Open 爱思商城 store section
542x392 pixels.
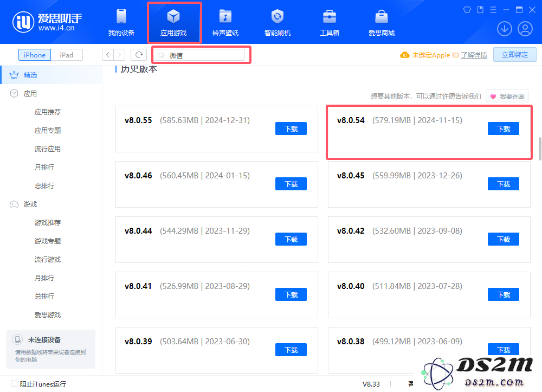point(381,23)
